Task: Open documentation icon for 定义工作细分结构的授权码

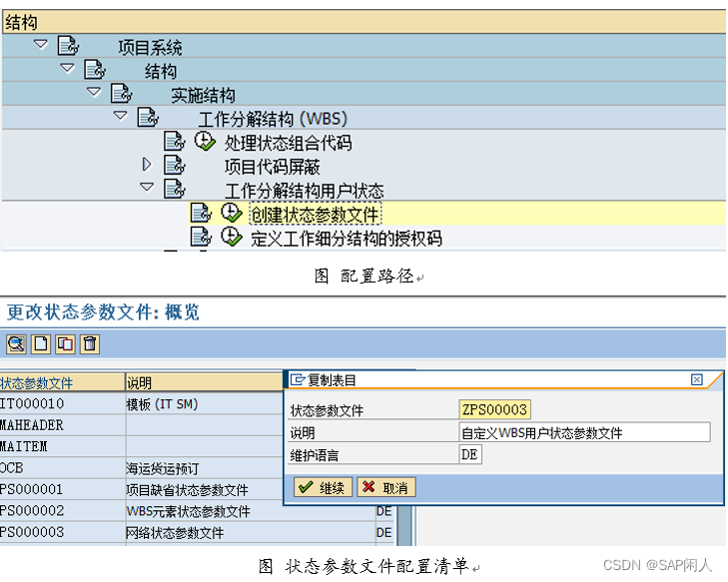Action: [x=201, y=237]
